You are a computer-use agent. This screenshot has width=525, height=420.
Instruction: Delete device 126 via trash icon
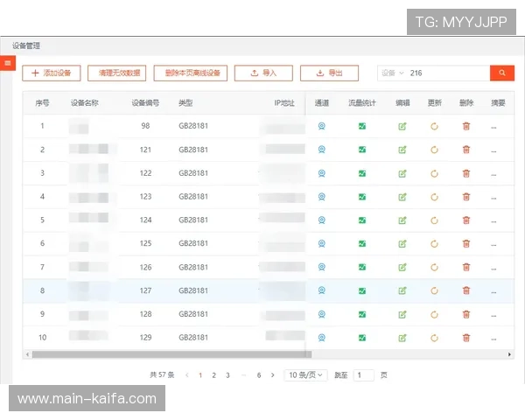click(x=465, y=267)
